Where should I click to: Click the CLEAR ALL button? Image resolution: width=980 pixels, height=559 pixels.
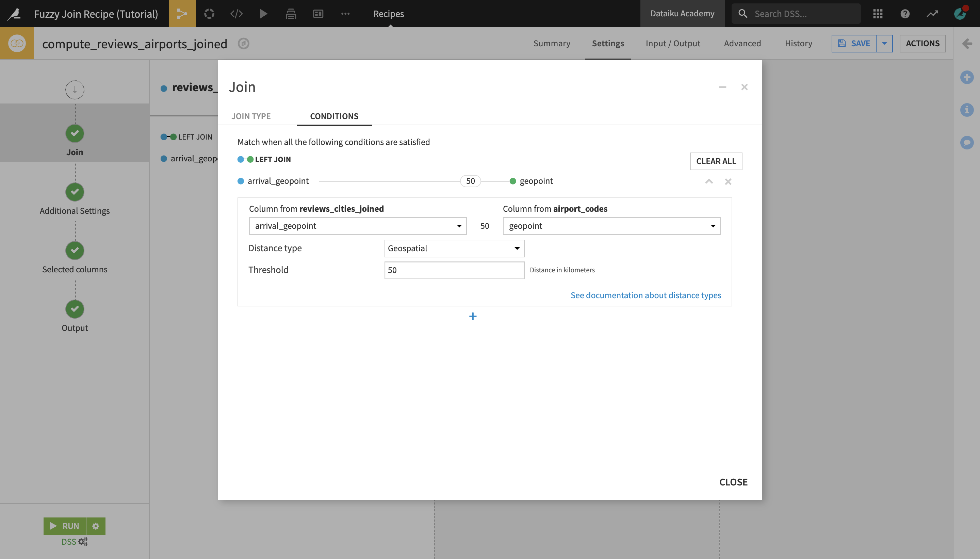[716, 161]
